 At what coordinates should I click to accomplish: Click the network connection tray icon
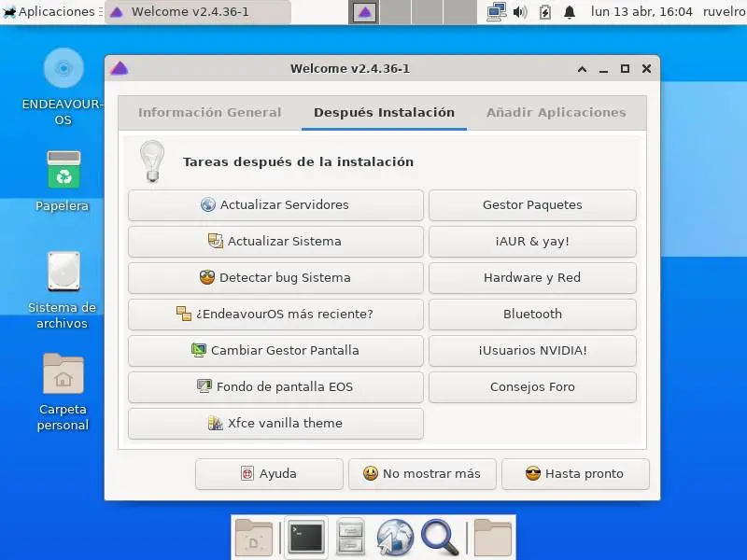coord(497,11)
